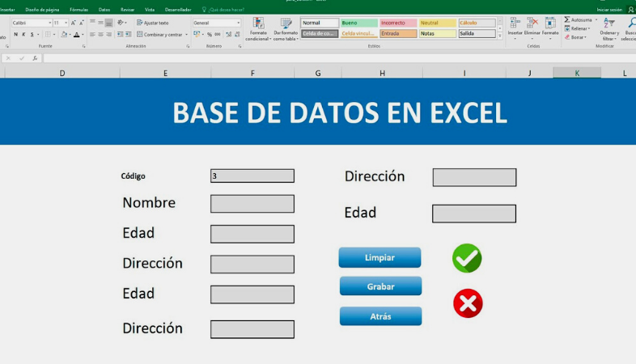
Task: Apply font color with the underlined A
Action: (77, 35)
